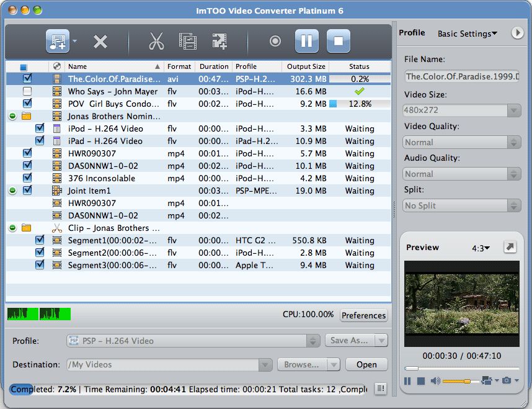Click the Merge/Join filmstrip toolbar icon
The height and width of the screenshot is (409, 532).
coord(188,41)
